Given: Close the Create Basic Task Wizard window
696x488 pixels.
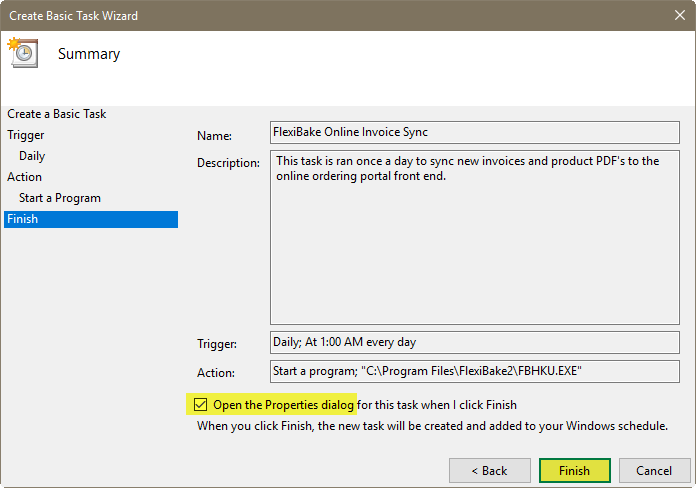Looking at the screenshot, I should tap(680, 15).
